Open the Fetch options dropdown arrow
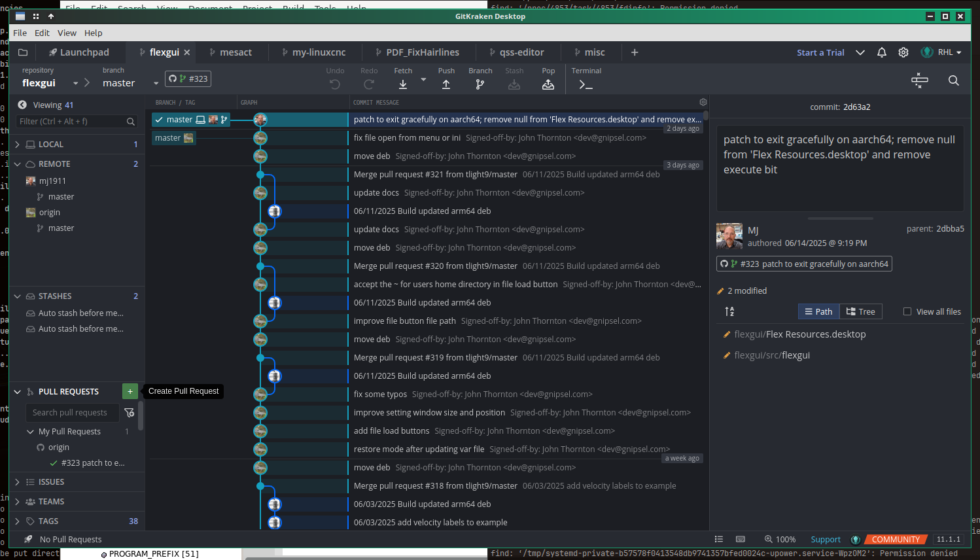 point(423,80)
